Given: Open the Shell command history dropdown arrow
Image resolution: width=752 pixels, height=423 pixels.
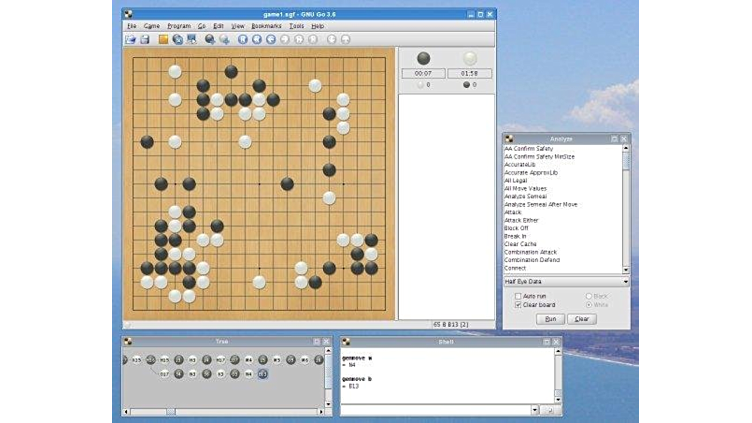Looking at the screenshot, I should pyautogui.click(x=535, y=410).
